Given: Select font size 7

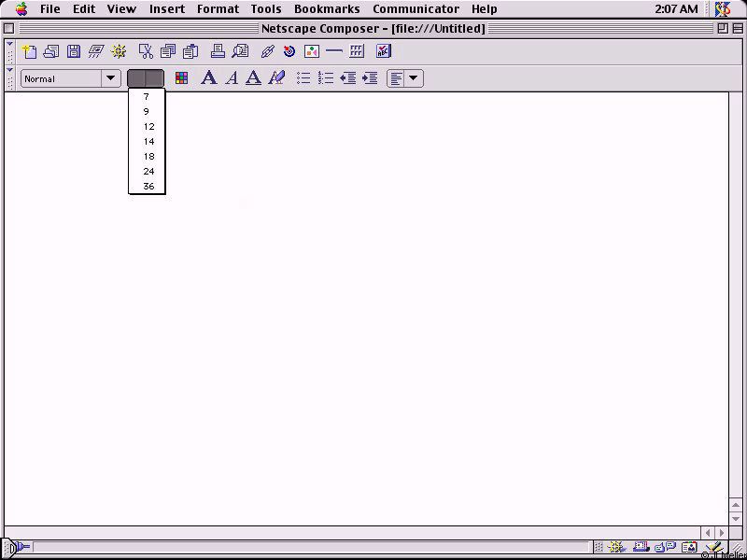Looking at the screenshot, I should click(x=147, y=97).
